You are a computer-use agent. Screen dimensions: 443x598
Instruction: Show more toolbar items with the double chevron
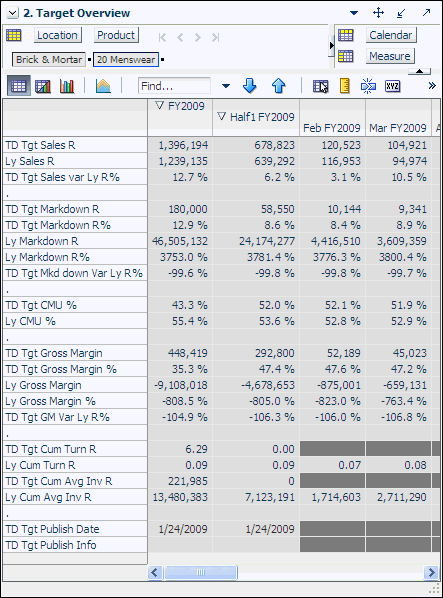point(432,85)
